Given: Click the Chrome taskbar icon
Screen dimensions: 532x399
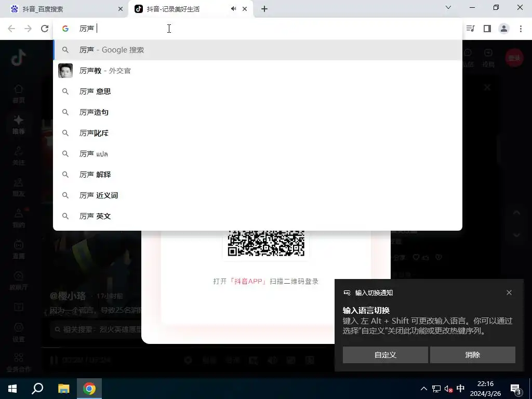Looking at the screenshot, I should [x=89, y=389].
